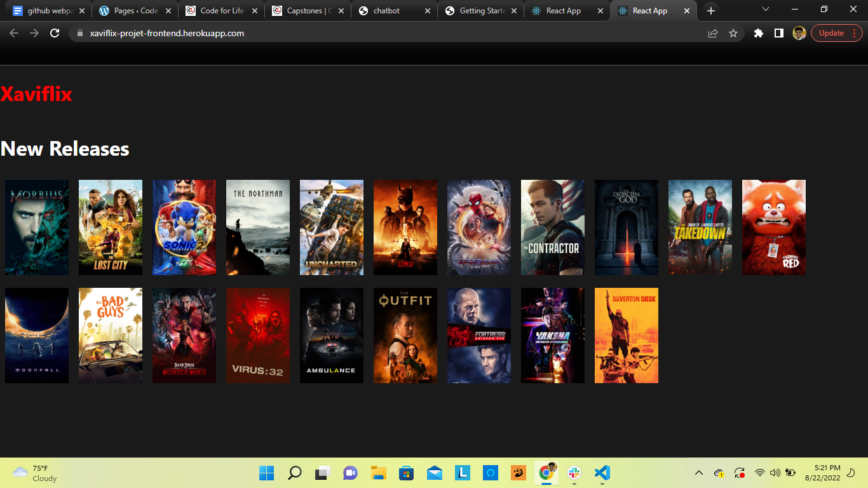Open the weather widget showing 75°F
This screenshot has width=868, height=488.
(x=35, y=473)
